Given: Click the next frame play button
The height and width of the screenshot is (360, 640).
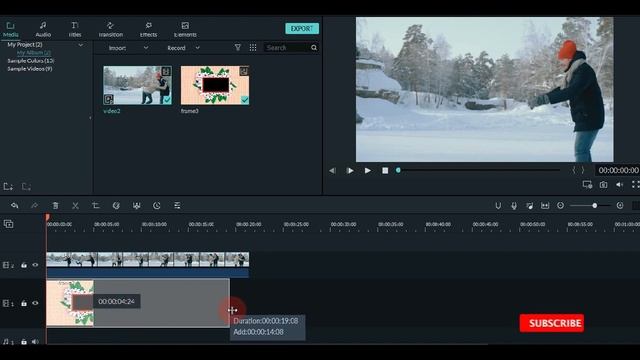Looking at the screenshot, I should (x=350, y=171).
